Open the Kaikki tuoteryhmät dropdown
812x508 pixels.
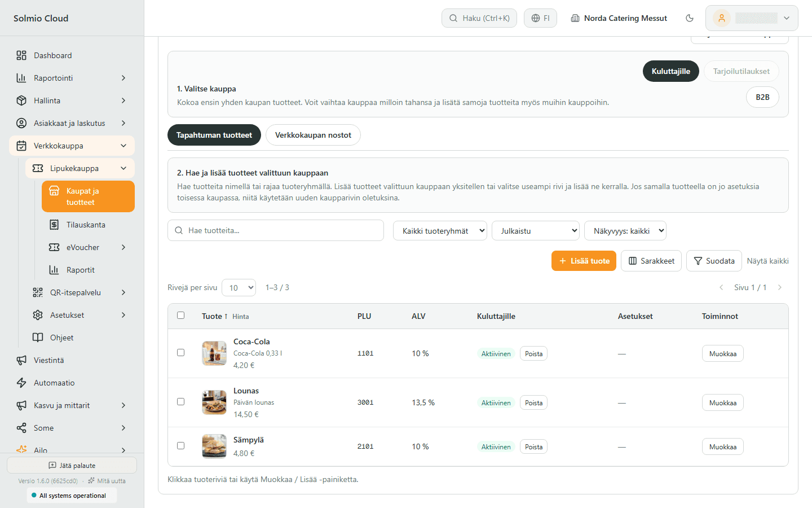click(440, 231)
